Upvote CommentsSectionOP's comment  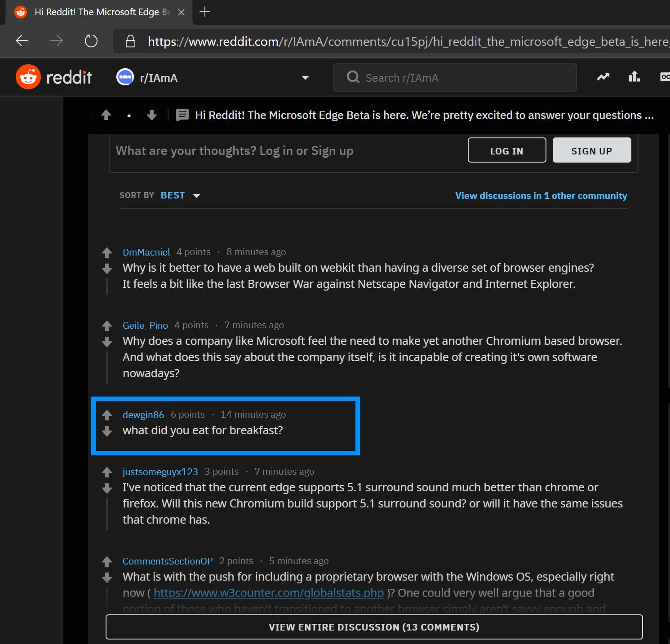106,561
